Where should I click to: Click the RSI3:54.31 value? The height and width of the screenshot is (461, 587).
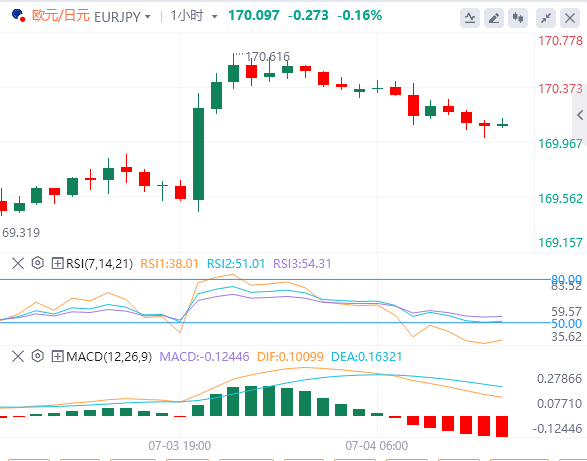302,264
